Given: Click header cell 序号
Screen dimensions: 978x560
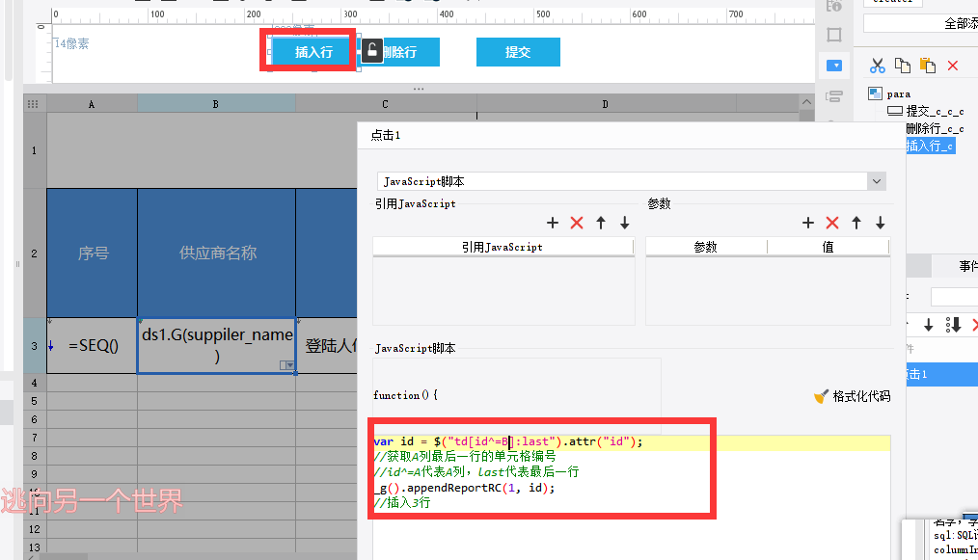Looking at the screenshot, I should (x=93, y=253).
